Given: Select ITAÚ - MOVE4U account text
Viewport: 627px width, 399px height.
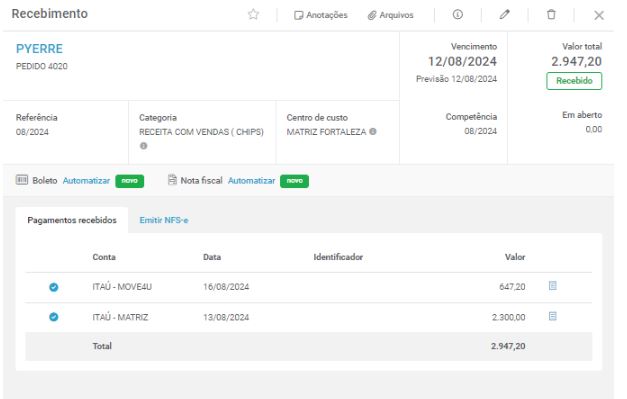Looking at the screenshot, I should point(122,287).
